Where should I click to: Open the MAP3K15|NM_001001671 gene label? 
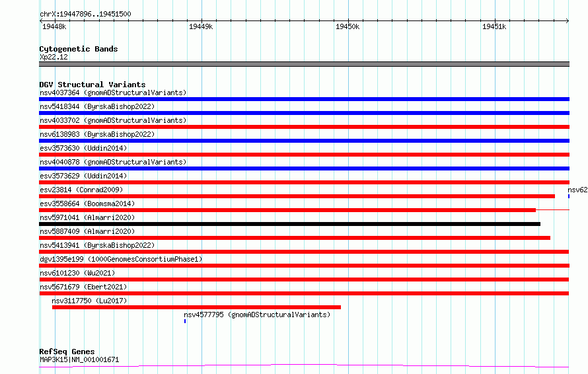79,359
